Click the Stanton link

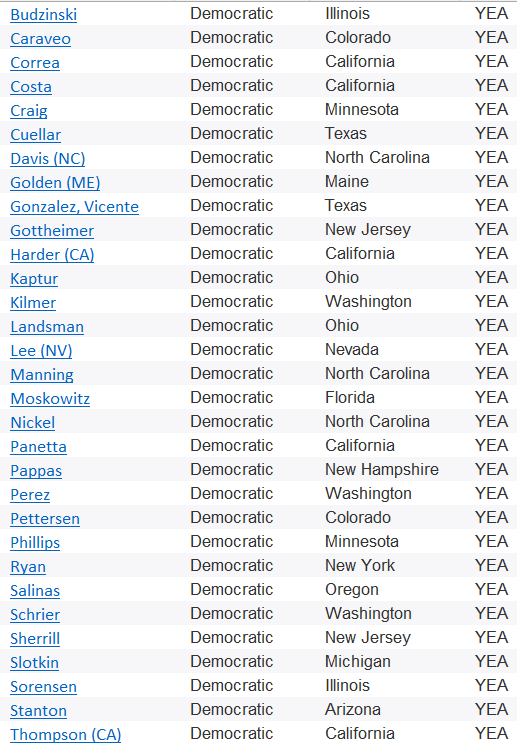(x=38, y=711)
